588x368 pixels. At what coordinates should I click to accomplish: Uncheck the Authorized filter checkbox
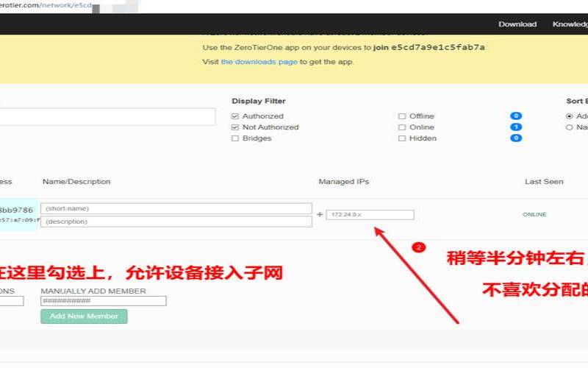tap(235, 116)
